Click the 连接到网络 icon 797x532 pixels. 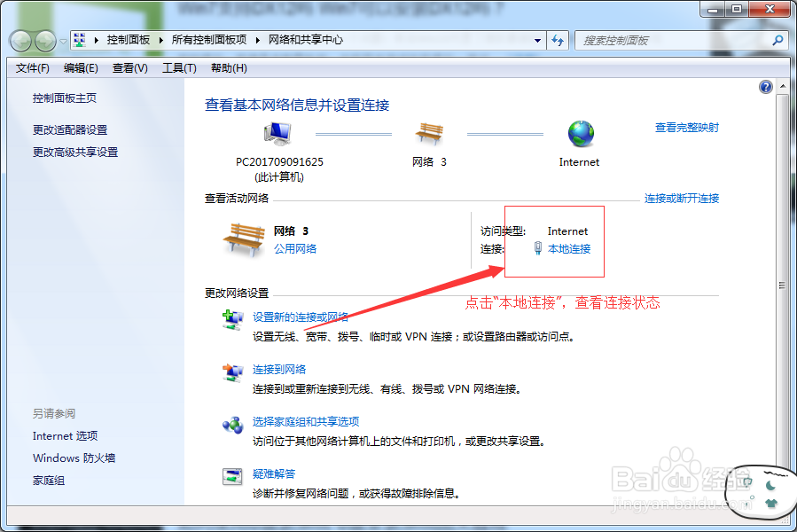point(232,373)
